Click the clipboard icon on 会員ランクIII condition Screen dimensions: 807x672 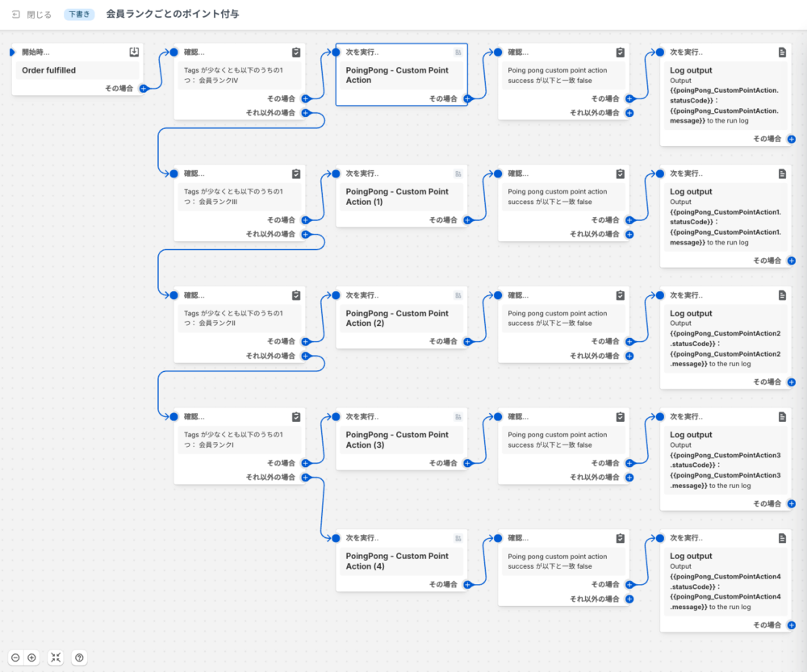point(296,174)
